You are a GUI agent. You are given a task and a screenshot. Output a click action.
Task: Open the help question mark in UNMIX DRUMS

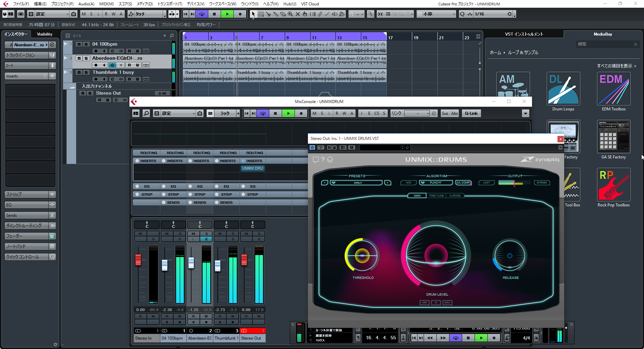(x=323, y=159)
